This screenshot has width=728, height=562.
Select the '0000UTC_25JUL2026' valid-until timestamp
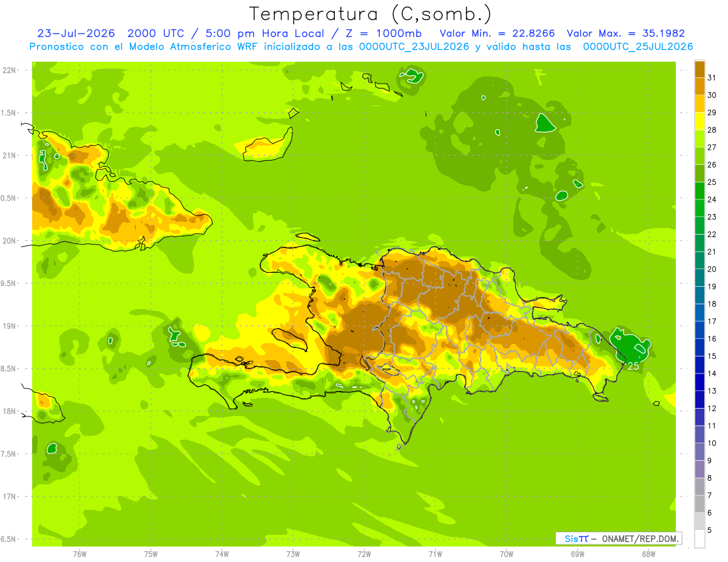pos(638,47)
